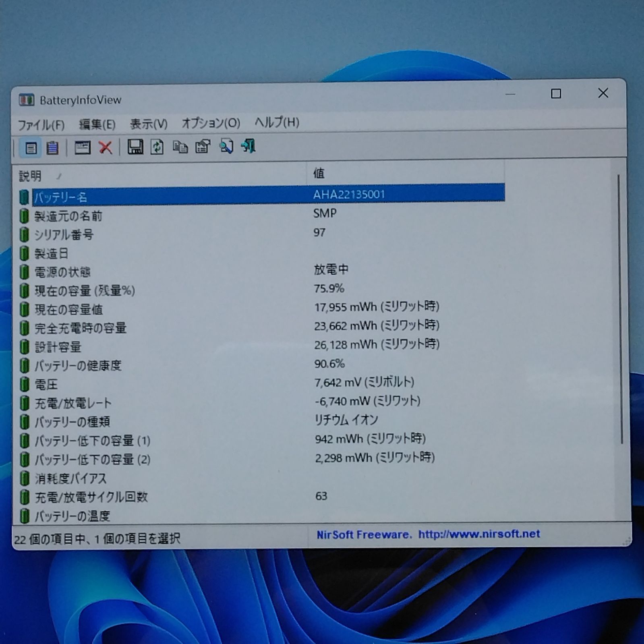Open the properties icon in the toolbar
The image size is (644, 644).
pos(203,147)
